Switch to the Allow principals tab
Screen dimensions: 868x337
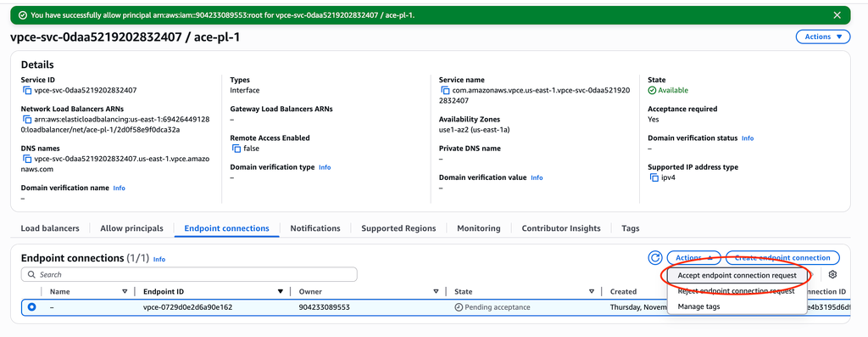click(x=131, y=228)
